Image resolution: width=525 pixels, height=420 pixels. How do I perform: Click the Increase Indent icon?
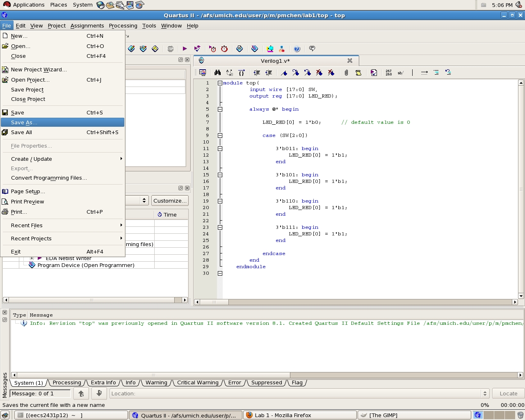[257, 73]
